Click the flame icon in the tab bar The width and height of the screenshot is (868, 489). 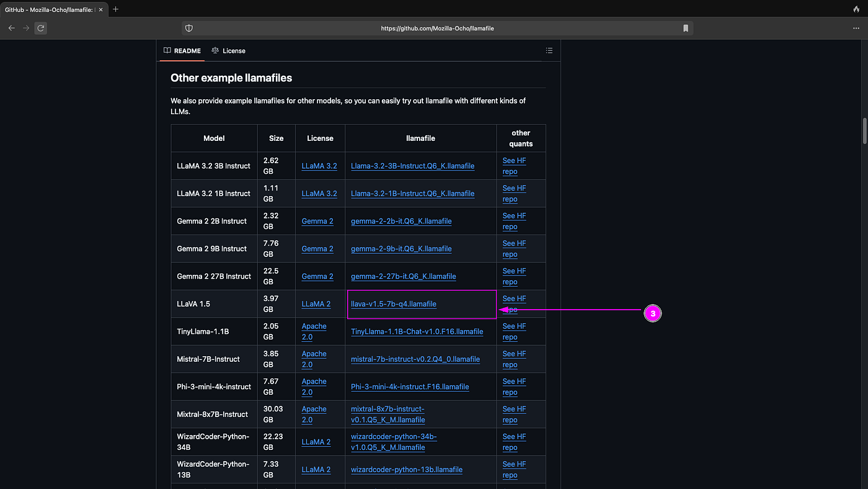[x=857, y=9]
